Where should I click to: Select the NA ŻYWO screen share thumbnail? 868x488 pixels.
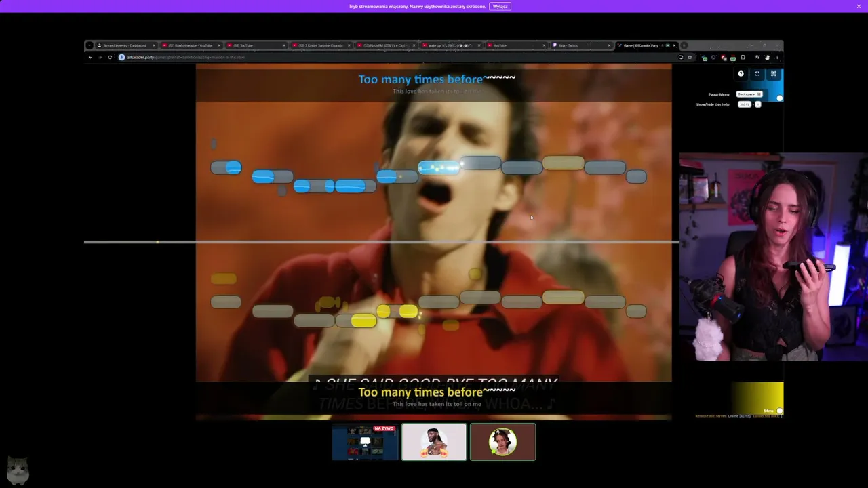(x=365, y=442)
